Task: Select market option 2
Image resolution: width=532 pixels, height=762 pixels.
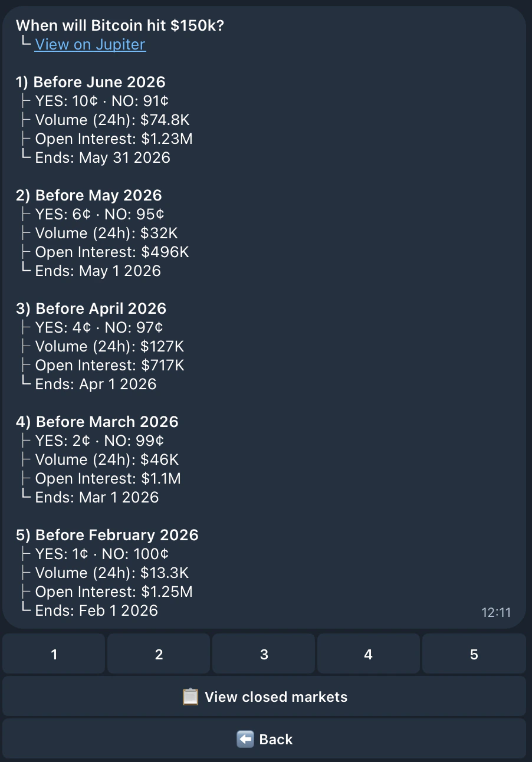Action: [158, 654]
